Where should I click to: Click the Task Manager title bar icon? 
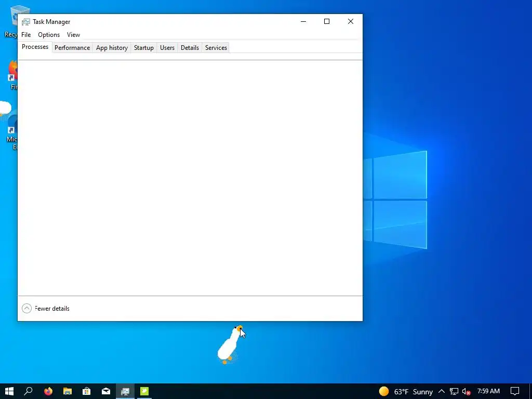[x=26, y=22]
